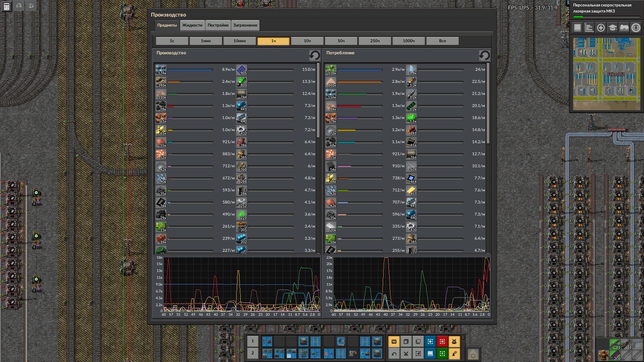Open the calculator icon at top-left
644x362 pixels.
coord(6,6)
